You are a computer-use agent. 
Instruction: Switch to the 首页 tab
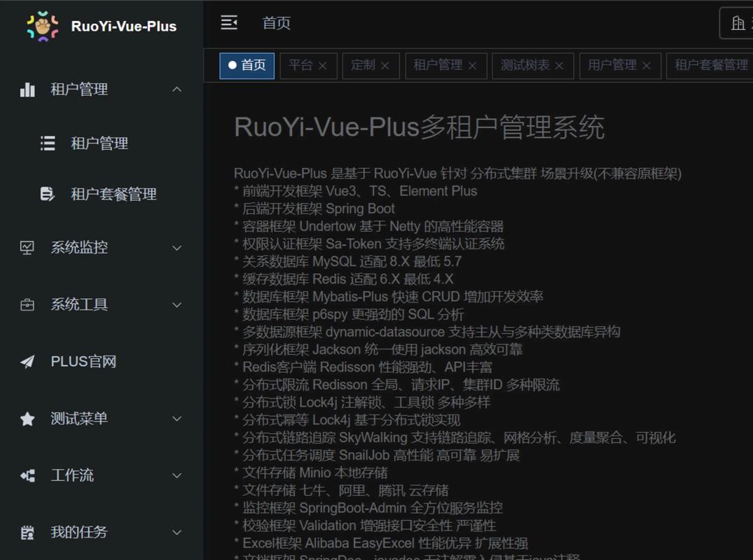point(247,66)
